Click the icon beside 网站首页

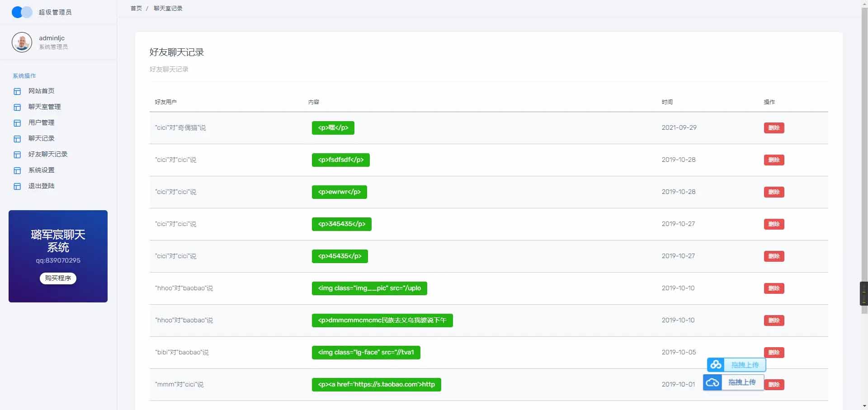click(17, 91)
